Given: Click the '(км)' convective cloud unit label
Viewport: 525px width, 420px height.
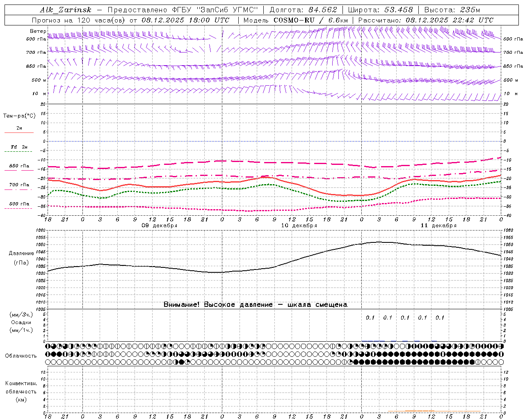Looking at the screenshot, I should click(21, 399).
